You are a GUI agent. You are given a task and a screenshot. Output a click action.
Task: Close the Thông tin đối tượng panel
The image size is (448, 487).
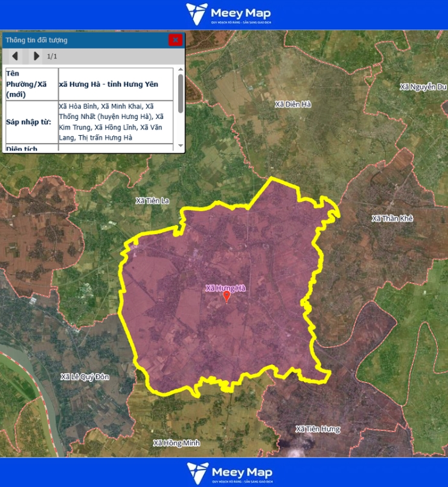175,40
